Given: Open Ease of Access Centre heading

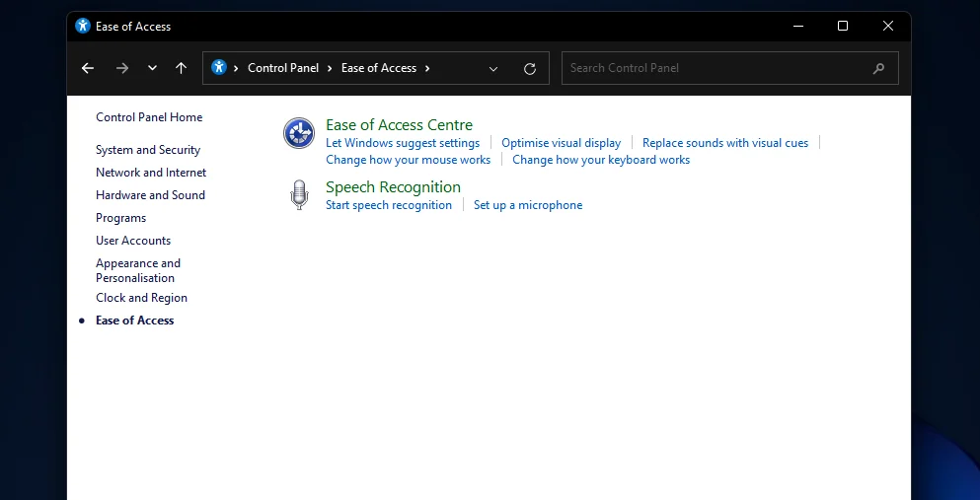Looking at the screenshot, I should [399, 125].
